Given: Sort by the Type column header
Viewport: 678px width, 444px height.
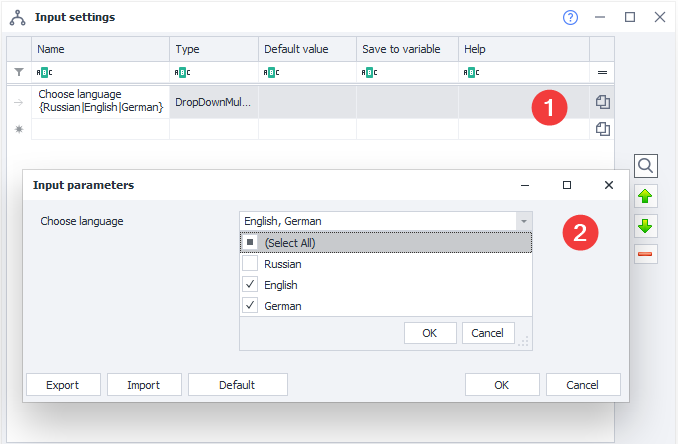Looking at the screenshot, I should 213,49.
